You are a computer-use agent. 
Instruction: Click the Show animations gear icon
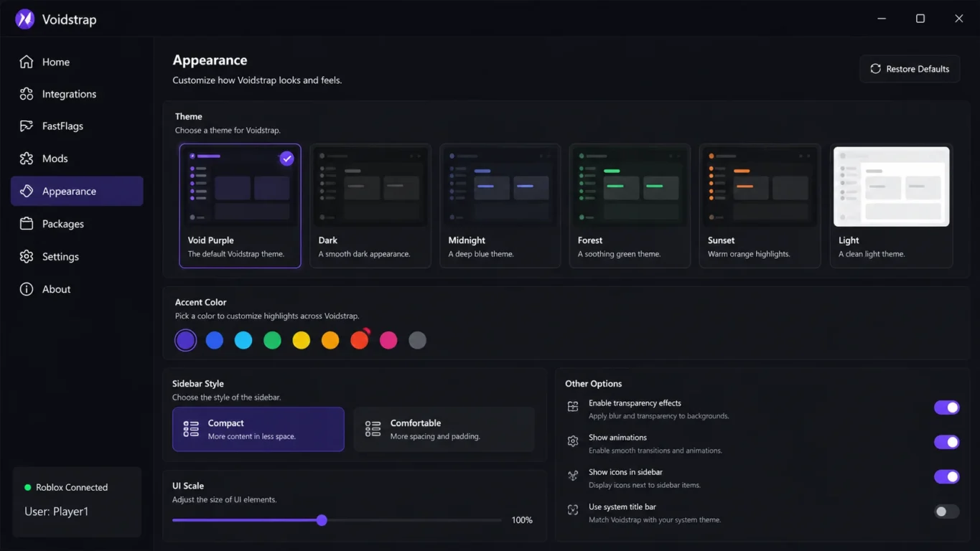(573, 441)
